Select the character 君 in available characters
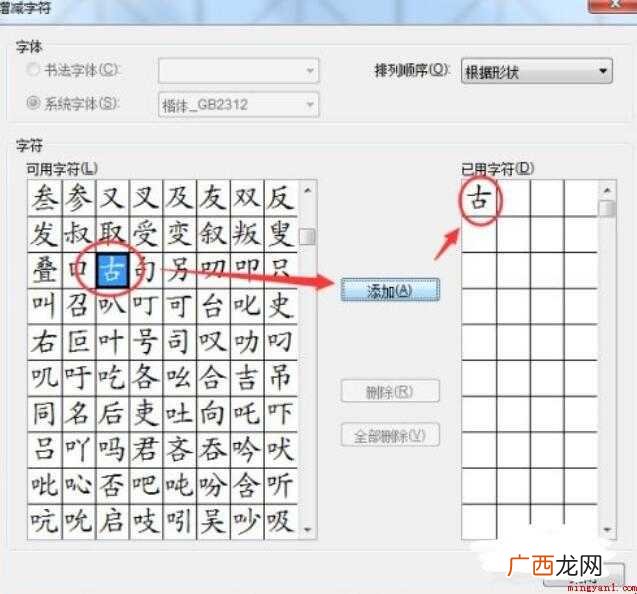637x594 pixels. point(146,450)
